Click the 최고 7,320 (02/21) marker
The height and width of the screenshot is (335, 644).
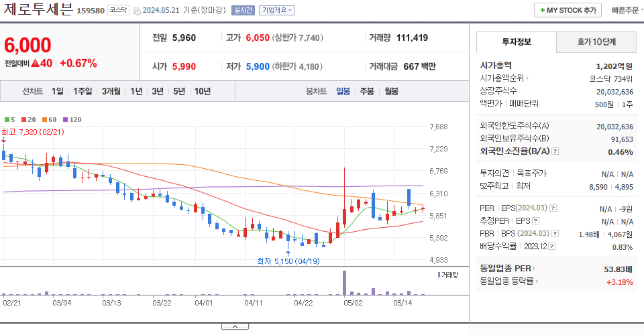click(33, 132)
